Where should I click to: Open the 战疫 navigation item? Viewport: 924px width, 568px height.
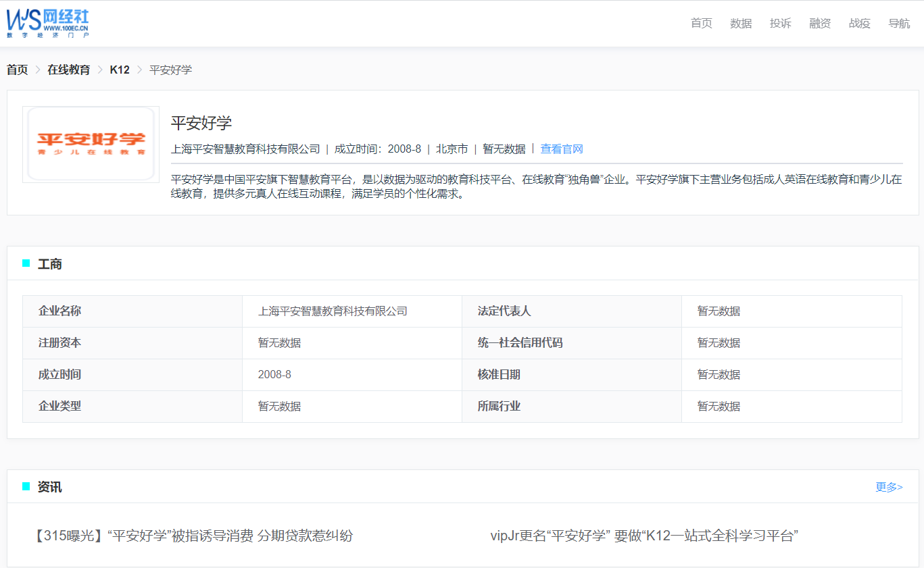pyautogui.click(x=859, y=24)
